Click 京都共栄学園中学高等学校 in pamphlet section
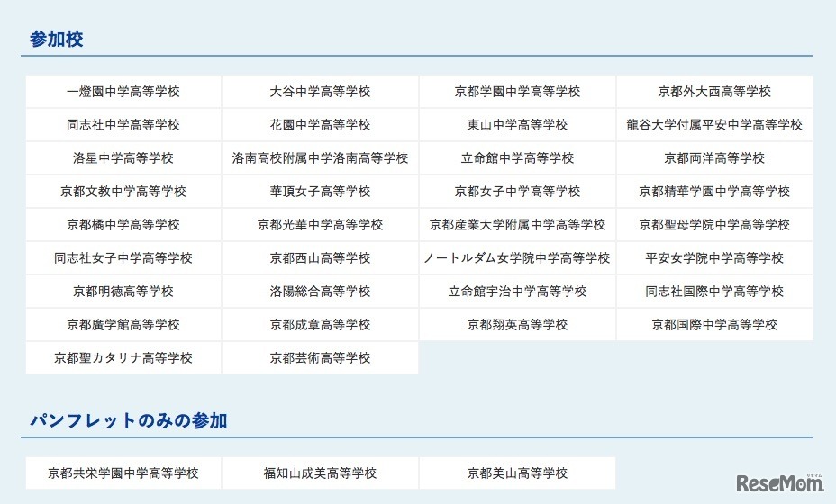Image resolution: width=836 pixels, height=504 pixels. tap(123, 473)
